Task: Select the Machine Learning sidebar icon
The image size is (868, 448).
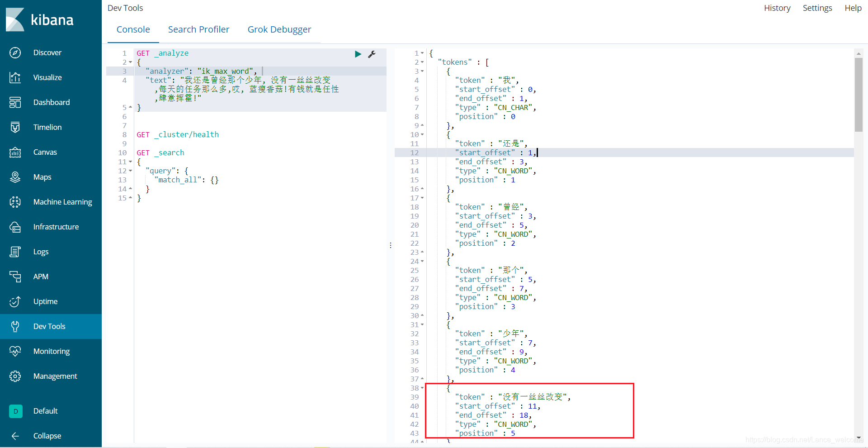Action: tap(15, 202)
